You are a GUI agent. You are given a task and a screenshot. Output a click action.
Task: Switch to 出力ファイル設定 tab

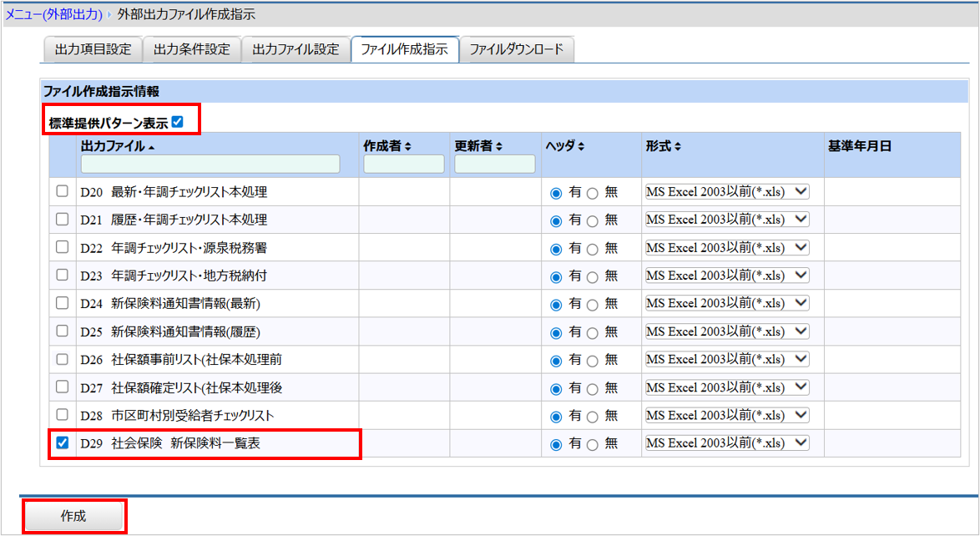point(296,49)
